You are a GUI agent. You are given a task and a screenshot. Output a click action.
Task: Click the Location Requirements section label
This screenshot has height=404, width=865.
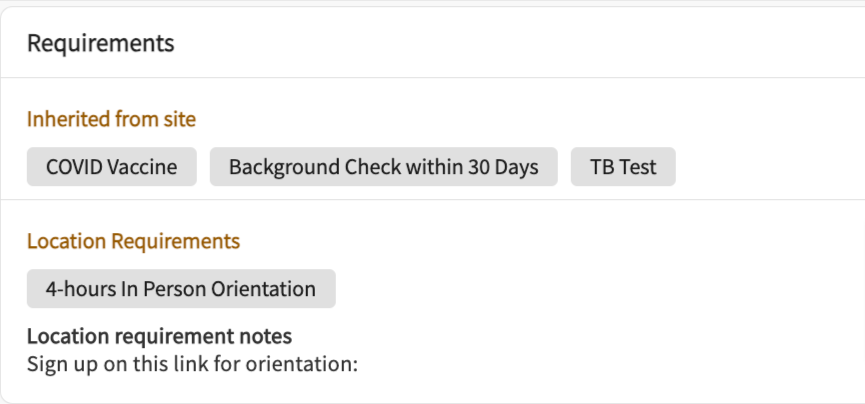click(x=133, y=241)
